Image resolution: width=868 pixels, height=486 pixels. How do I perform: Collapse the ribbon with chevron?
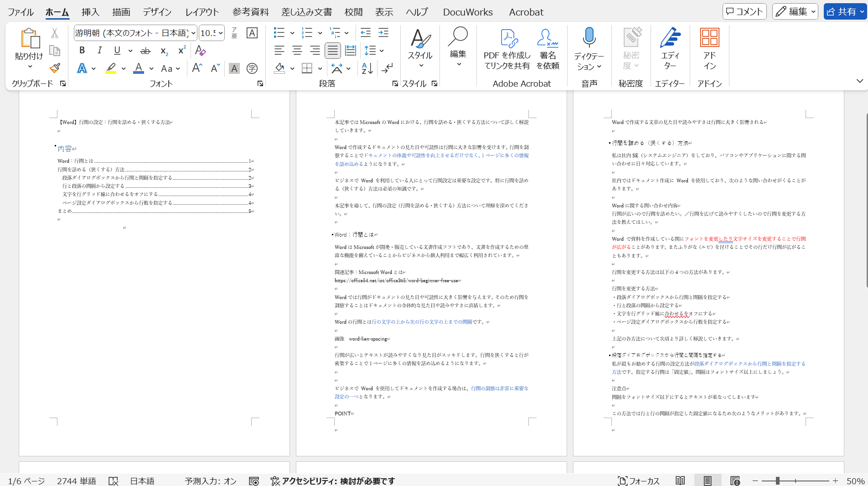pos(860,81)
